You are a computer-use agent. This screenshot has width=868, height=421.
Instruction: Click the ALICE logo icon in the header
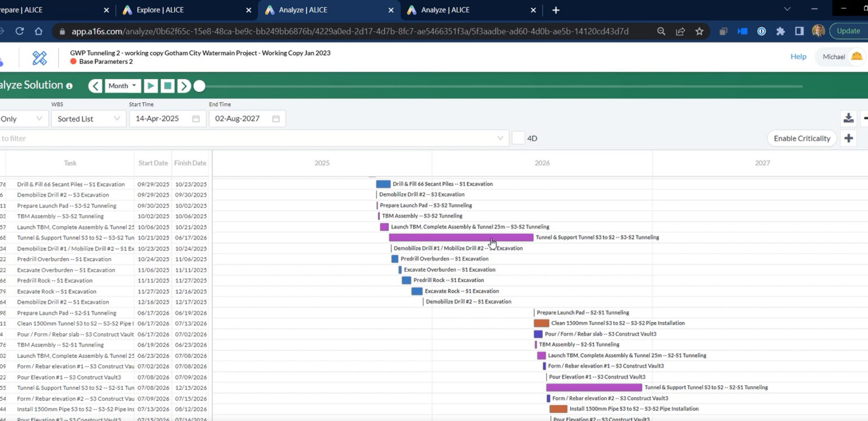pos(38,57)
